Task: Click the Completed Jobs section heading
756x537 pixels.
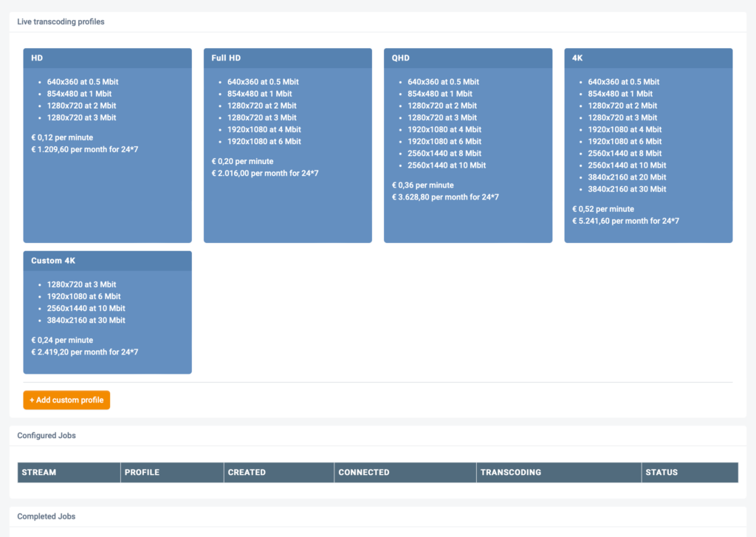Action: click(47, 516)
